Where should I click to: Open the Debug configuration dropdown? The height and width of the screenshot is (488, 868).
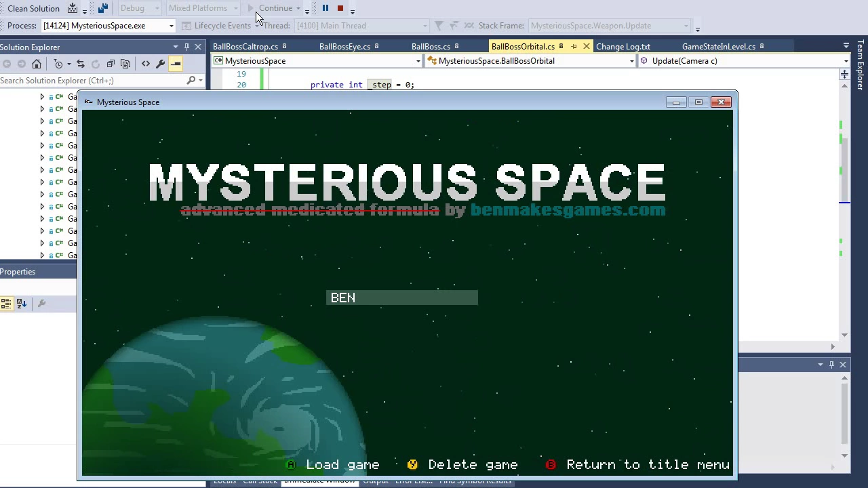[x=140, y=8]
